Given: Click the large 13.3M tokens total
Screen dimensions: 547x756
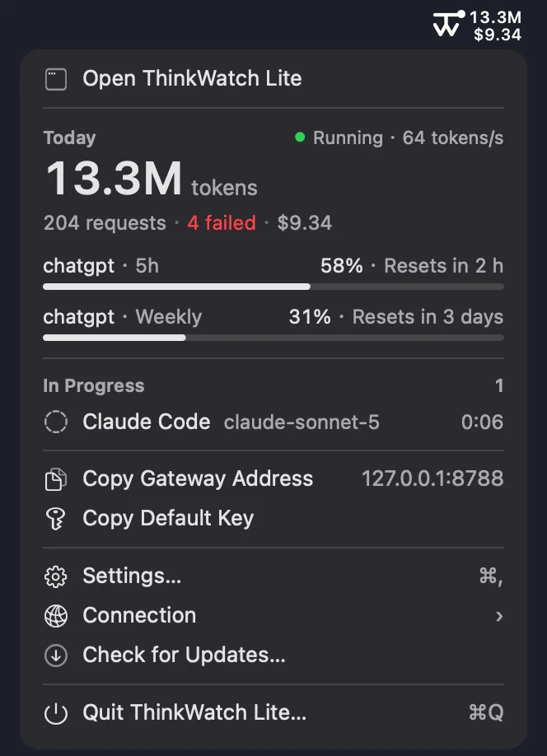Looking at the screenshot, I should tap(115, 179).
